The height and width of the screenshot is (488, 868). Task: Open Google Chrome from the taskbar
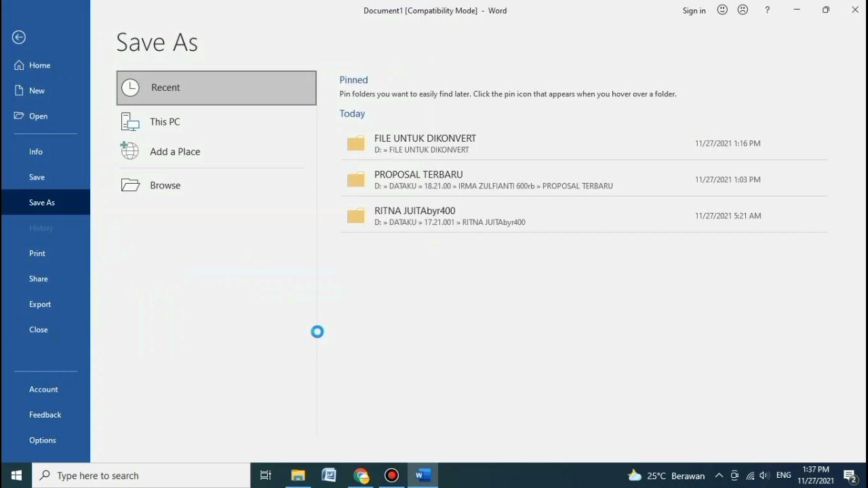(x=361, y=476)
